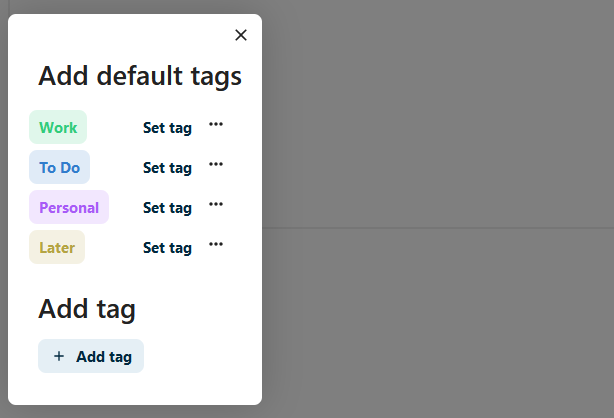The height and width of the screenshot is (418, 614).
Task: Click the plus icon beside Add tag
Action: 59,356
